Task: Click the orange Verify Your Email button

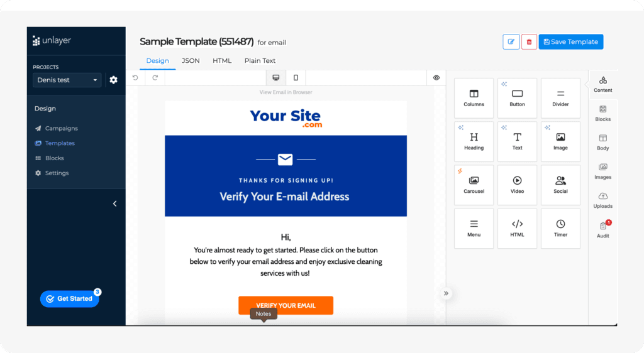Action: 286,305
